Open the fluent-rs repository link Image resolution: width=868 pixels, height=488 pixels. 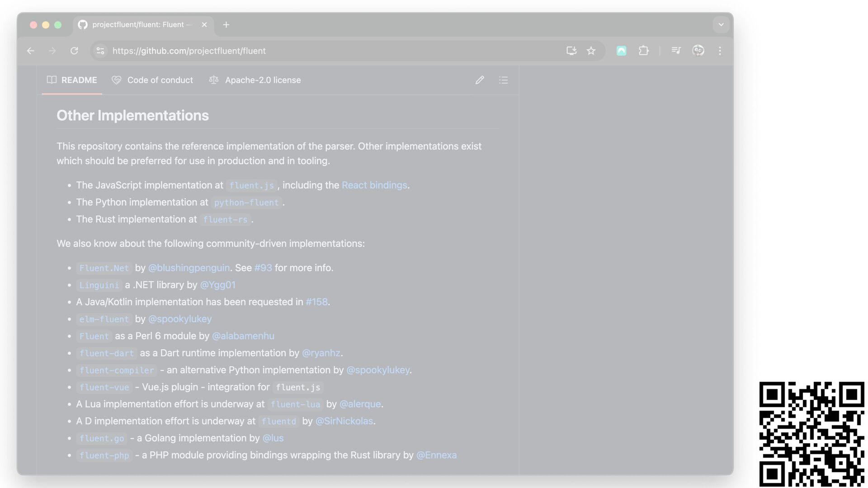(225, 220)
